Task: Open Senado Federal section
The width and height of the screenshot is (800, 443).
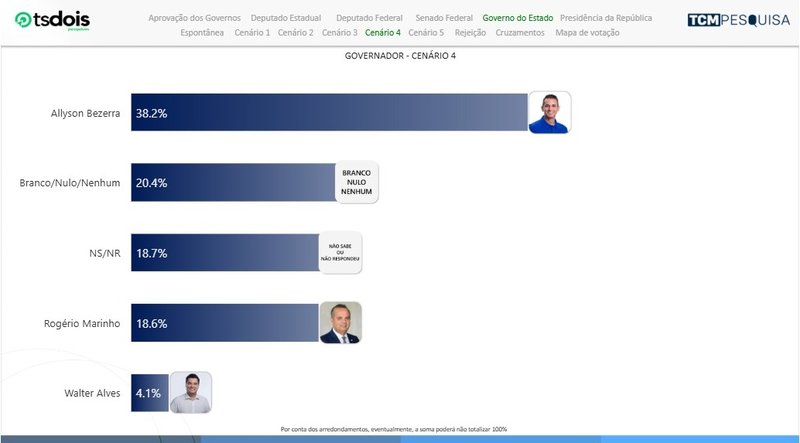Action: (444, 18)
